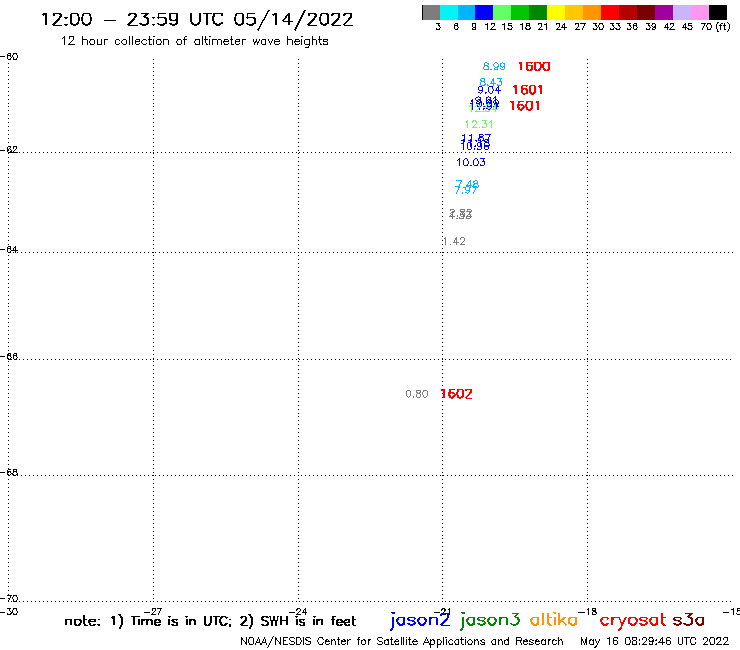The width and height of the screenshot is (740, 650).
Task: Click the -68 latitude axis label
Action: 9,472
